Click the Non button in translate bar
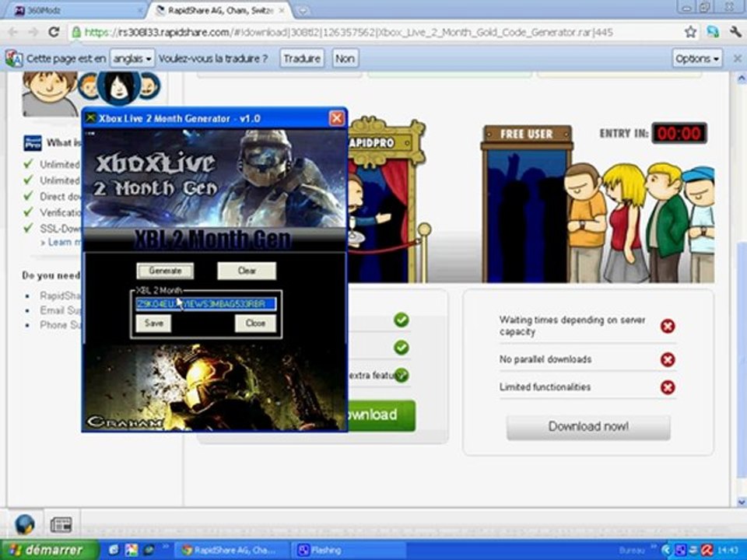Image resolution: width=747 pixels, height=560 pixels. click(x=345, y=58)
